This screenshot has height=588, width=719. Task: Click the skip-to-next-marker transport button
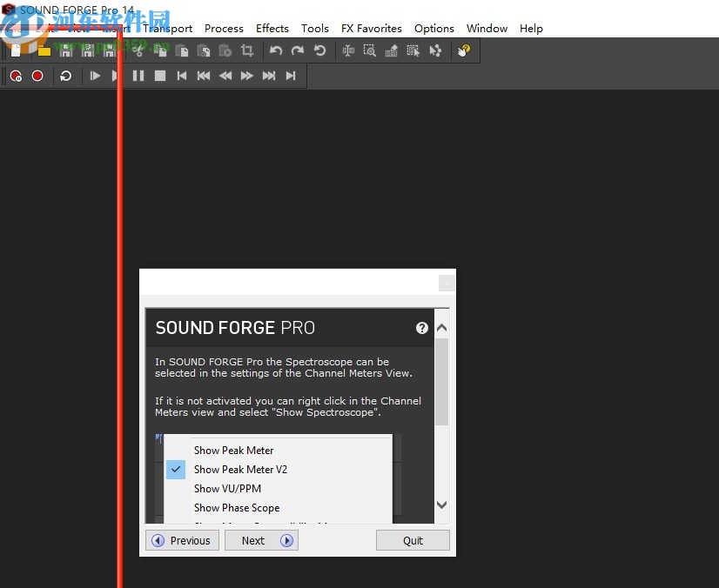click(269, 76)
